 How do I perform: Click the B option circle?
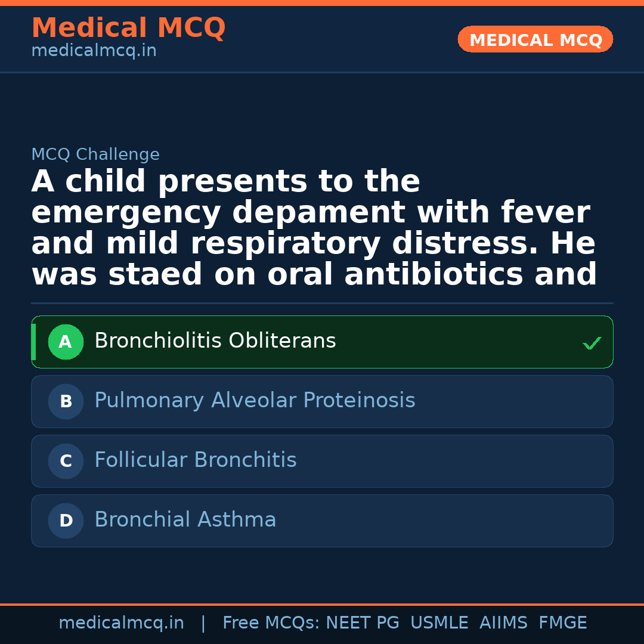pyautogui.click(x=66, y=401)
